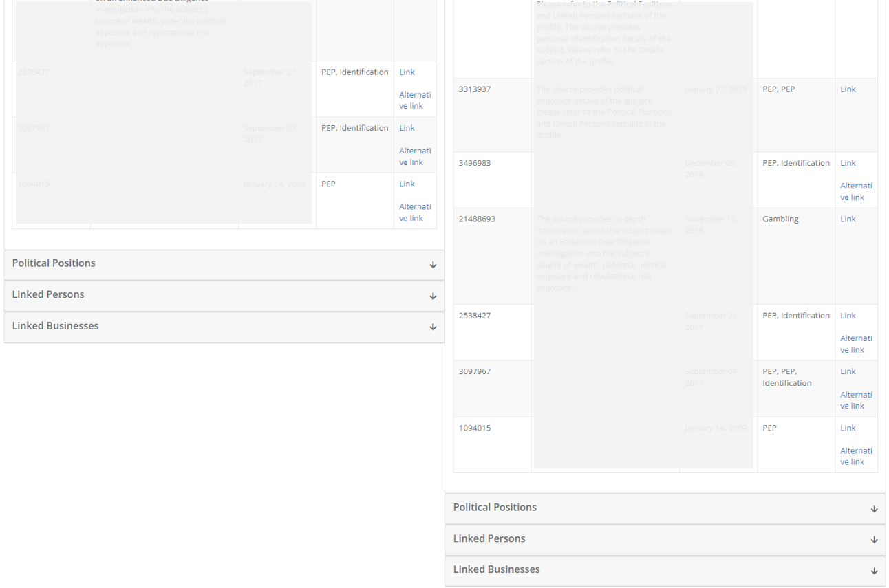The width and height of the screenshot is (889, 588).
Task: Click PEP category of right-panel row 1094015
Action: (796, 444)
